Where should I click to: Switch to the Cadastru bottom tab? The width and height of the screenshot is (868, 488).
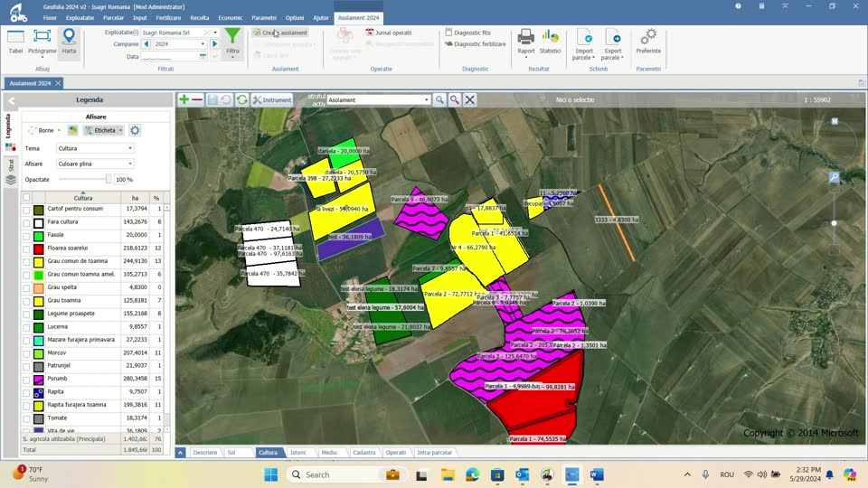click(x=363, y=453)
